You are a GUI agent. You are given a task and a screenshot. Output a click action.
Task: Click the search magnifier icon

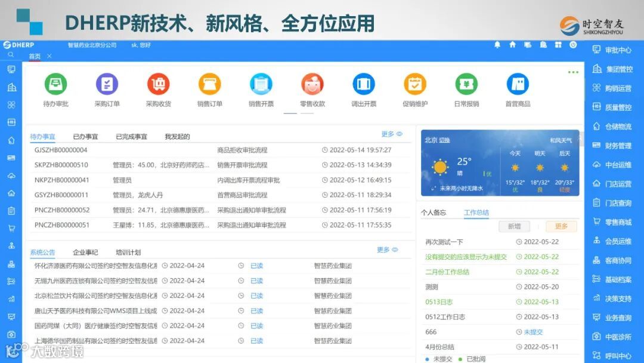[x=11, y=55]
